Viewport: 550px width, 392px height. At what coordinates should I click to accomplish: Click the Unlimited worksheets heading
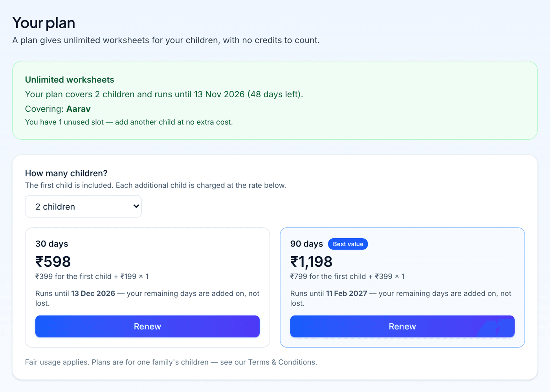pos(70,80)
